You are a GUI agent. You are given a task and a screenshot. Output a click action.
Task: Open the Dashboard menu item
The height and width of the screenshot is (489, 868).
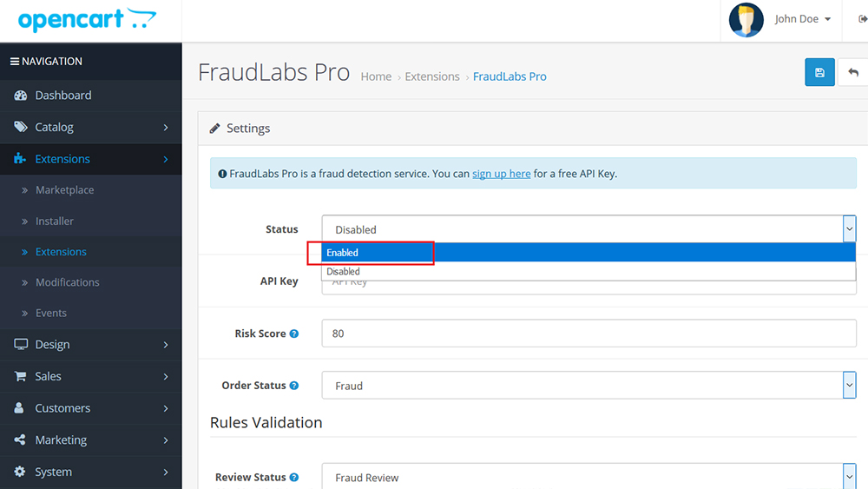(91, 96)
